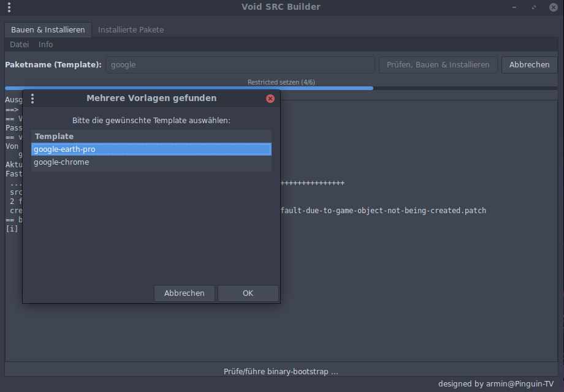The height and width of the screenshot is (392, 564).
Task: Maximize the Void SRC Builder window
Action: tap(534, 7)
